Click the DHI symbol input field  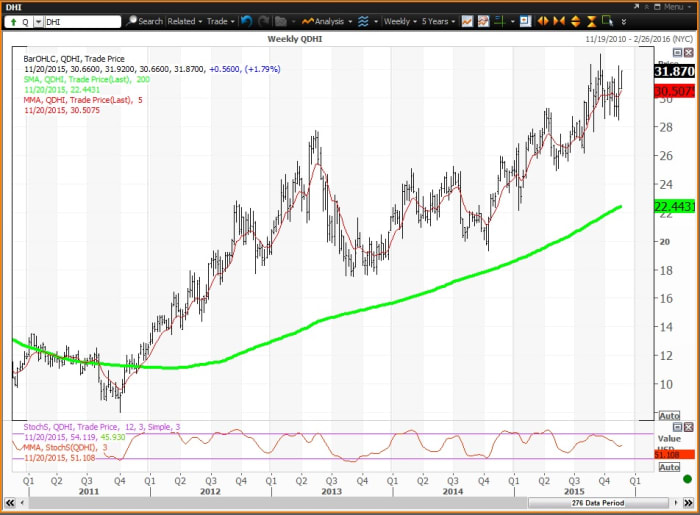pos(78,20)
